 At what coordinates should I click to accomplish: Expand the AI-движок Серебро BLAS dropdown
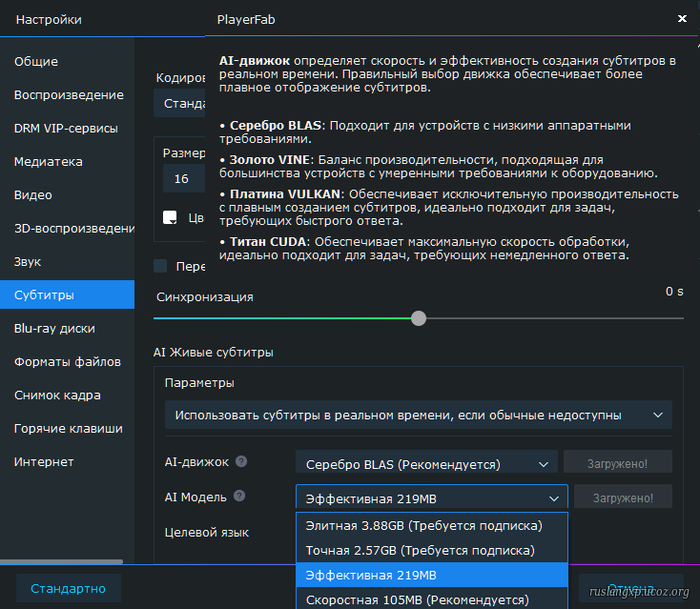tap(425, 464)
